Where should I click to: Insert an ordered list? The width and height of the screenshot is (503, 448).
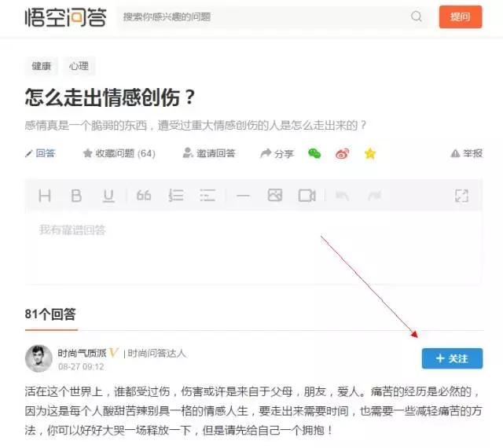click(x=176, y=195)
